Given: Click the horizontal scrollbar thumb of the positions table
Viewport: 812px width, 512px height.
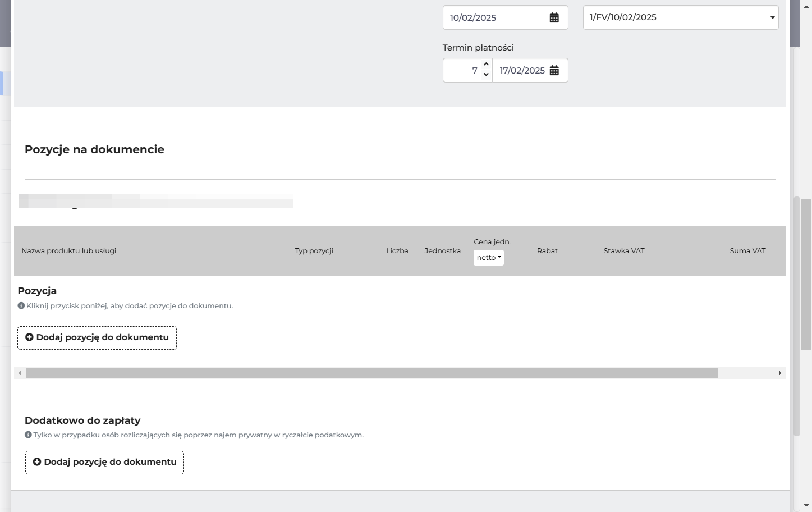Looking at the screenshot, I should point(372,373).
